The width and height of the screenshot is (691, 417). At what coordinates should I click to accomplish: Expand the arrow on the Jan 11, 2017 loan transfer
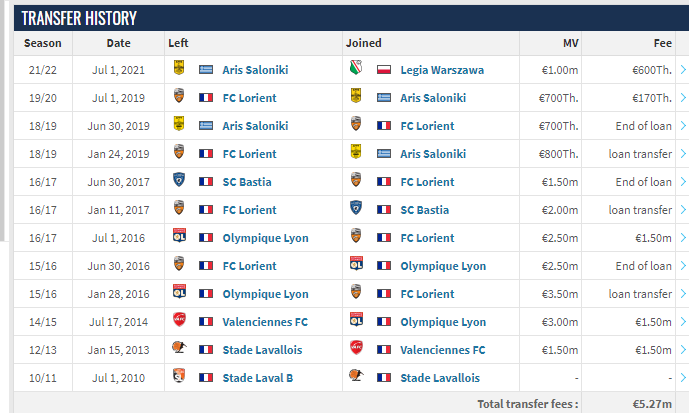tap(683, 210)
